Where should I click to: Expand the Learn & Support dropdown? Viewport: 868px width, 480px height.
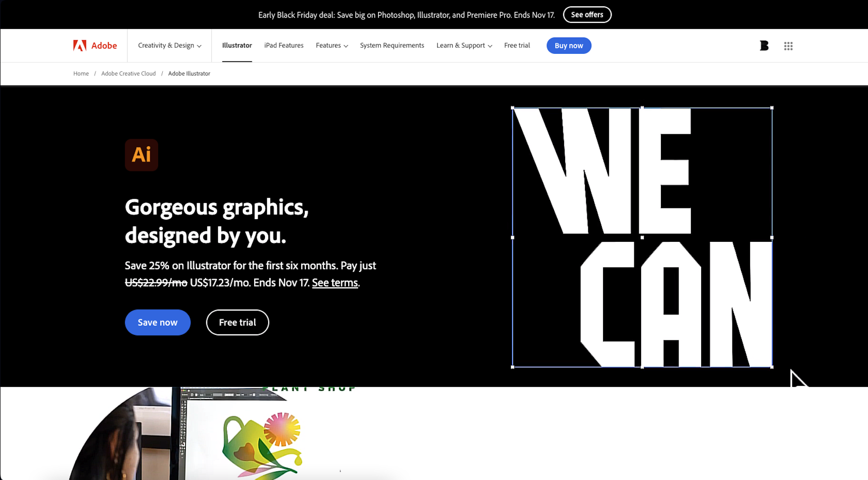click(464, 46)
